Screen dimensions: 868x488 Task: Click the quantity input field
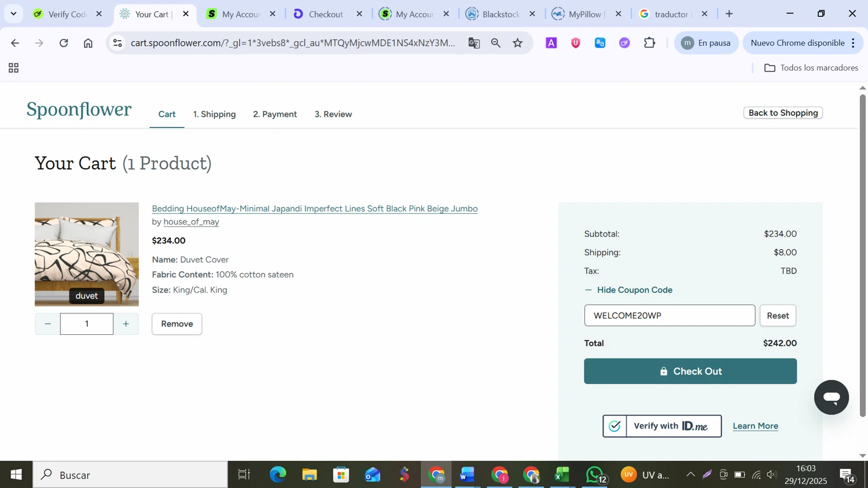(87, 324)
